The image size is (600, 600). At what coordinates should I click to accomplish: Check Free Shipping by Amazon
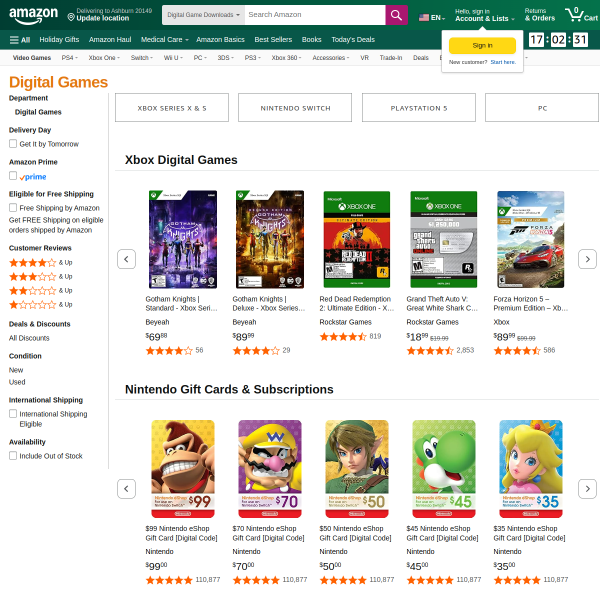click(13, 208)
